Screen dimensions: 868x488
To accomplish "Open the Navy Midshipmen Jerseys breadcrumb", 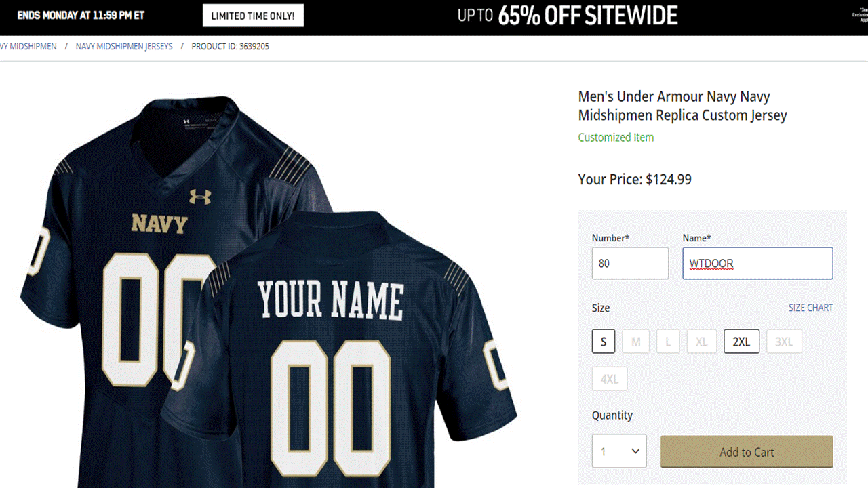I will (124, 47).
